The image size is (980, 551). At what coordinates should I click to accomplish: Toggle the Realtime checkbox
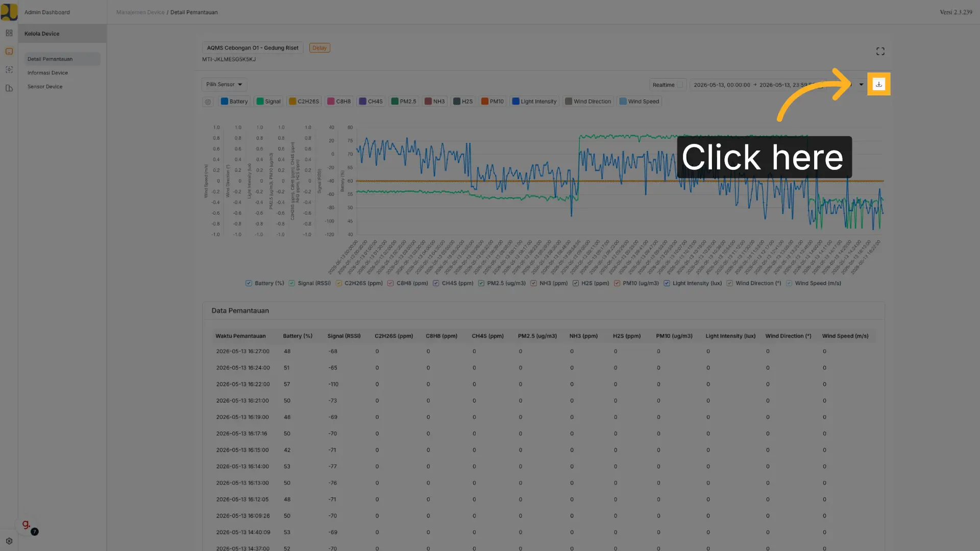click(x=679, y=85)
